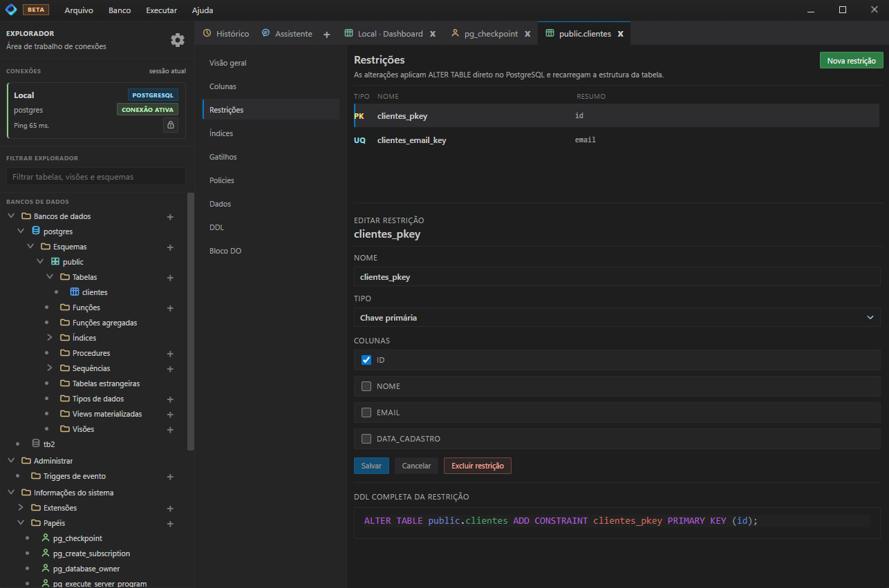Image resolution: width=889 pixels, height=588 pixels.
Task: Enable the DATA_CADASTRO column checkbox
Action: 366,439
